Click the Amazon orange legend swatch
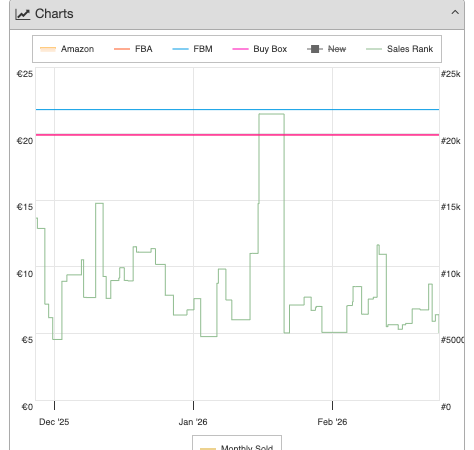Viewport: 474px width, 450px height. [x=48, y=49]
